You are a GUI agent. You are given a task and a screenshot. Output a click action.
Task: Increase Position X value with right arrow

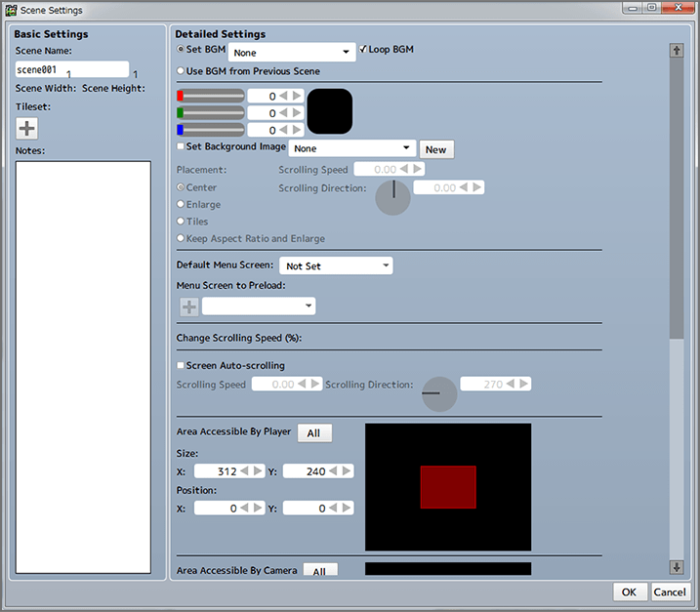[258, 509]
